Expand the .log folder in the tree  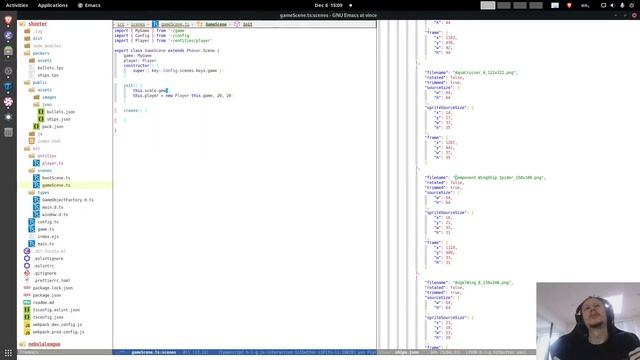(27, 31)
